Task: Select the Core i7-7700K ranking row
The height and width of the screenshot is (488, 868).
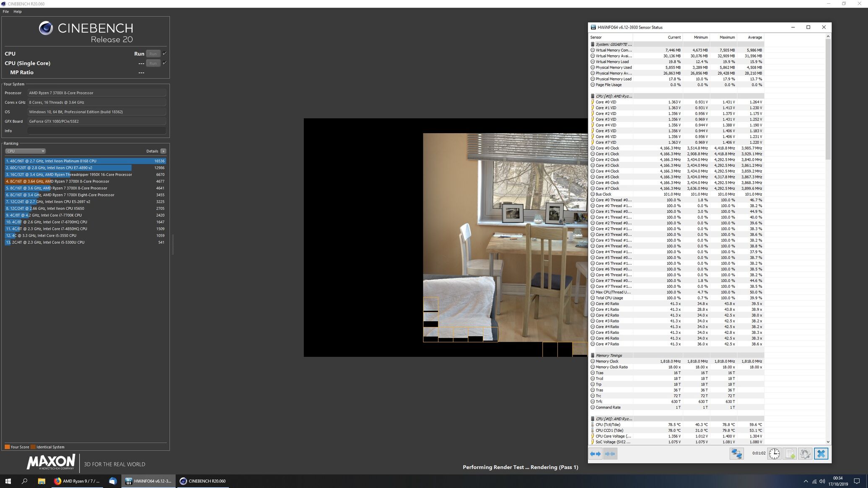Action: 85,215
